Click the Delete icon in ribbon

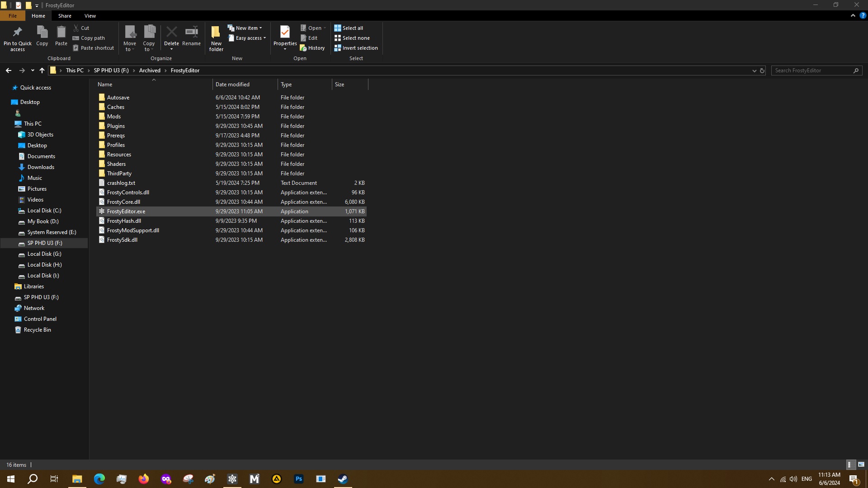click(171, 33)
